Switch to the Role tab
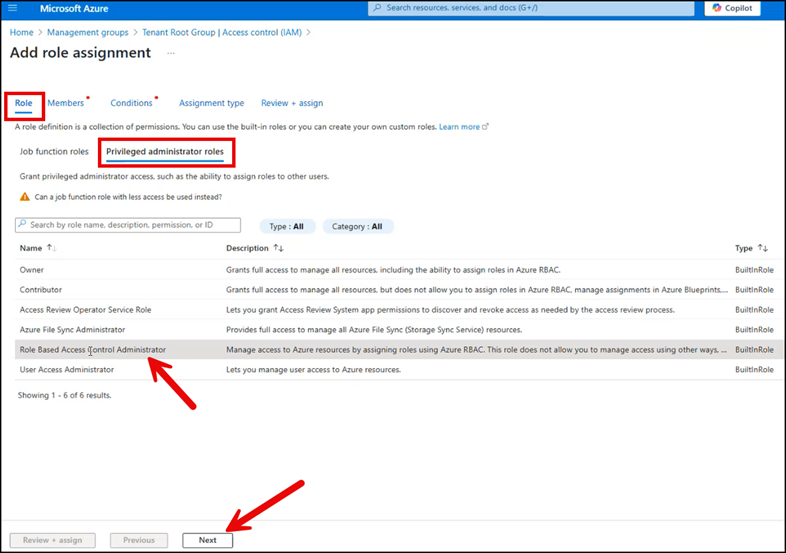The height and width of the screenshot is (553, 786). (24, 103)
